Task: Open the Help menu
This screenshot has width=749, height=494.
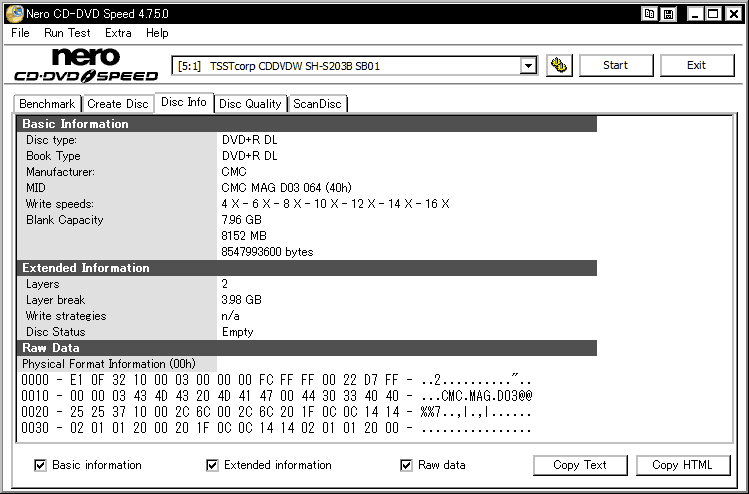Action: (157, 33)
